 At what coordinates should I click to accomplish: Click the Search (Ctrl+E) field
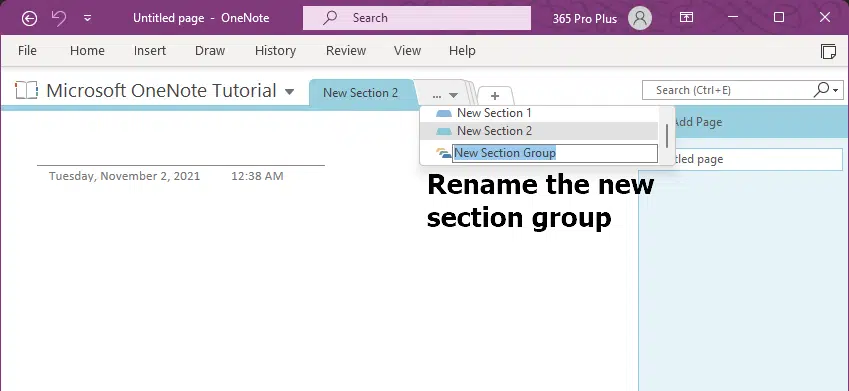coord(727,90)
